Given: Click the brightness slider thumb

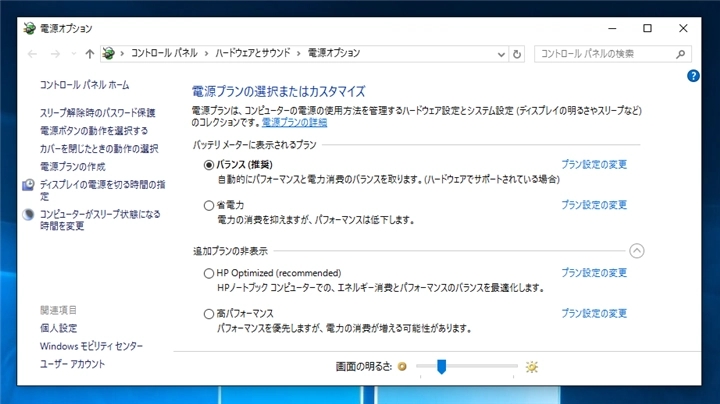Looking at the screenshot, I should (441, 367).
